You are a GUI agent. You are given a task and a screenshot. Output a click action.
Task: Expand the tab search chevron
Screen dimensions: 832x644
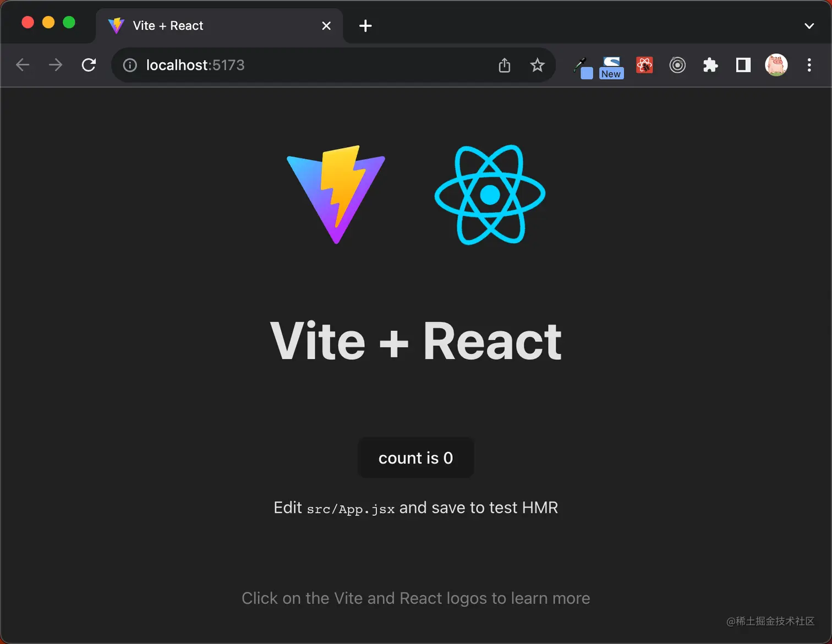809,26
